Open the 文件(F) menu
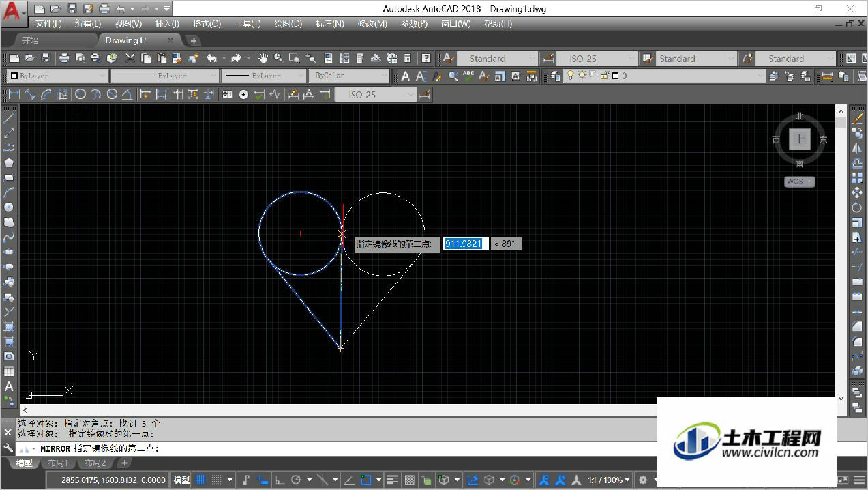Viewport: 868px width, 490px height. (48, 24)
